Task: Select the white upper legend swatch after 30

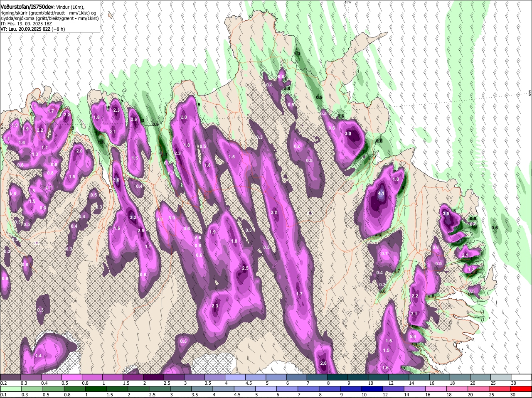Action: tap(522, 377)
